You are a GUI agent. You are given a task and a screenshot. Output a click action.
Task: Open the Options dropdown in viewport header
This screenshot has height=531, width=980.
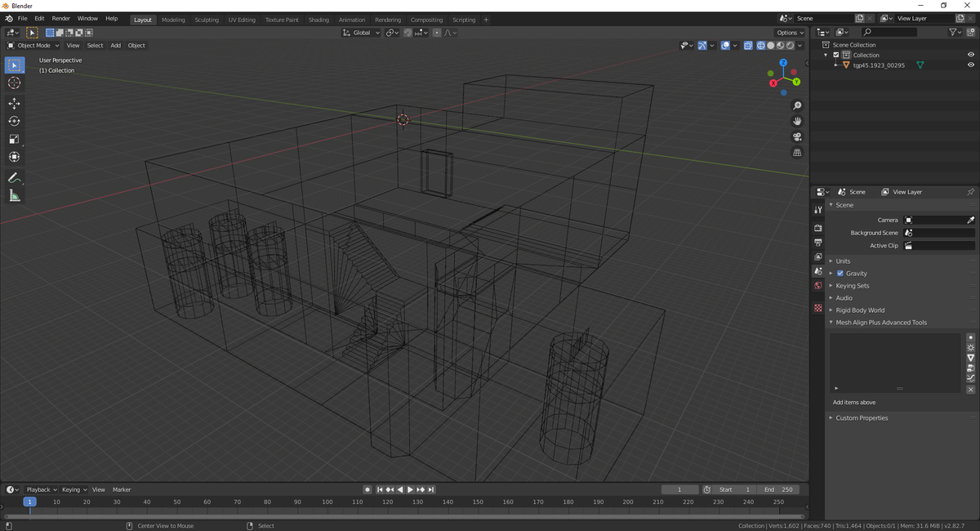pyautogui.click(x=790, y=33)
